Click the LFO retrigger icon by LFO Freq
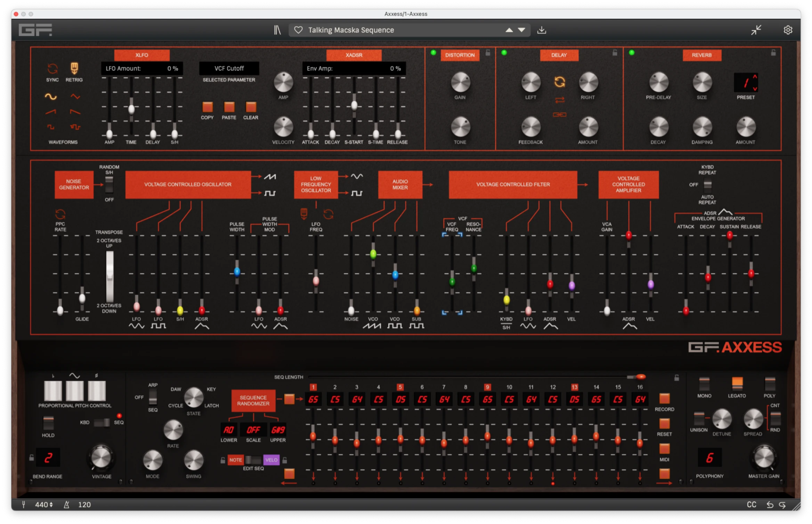812x524 pixels. 303,214
